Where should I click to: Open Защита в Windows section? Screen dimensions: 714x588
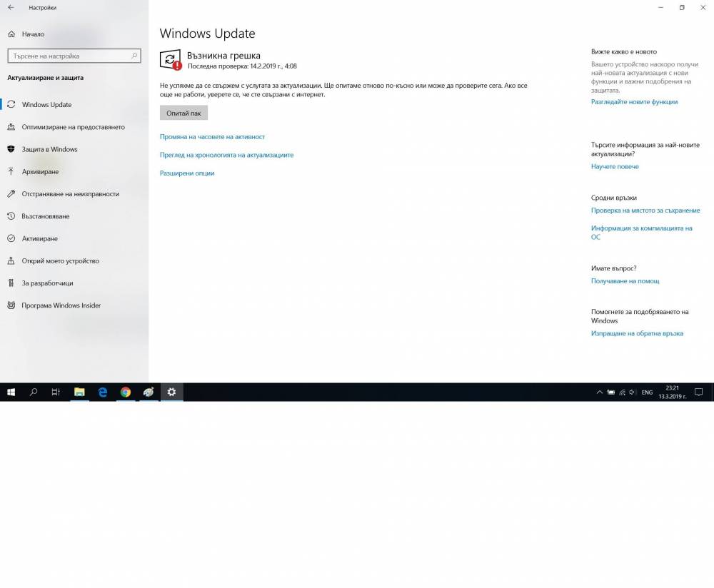coord(74,149)
